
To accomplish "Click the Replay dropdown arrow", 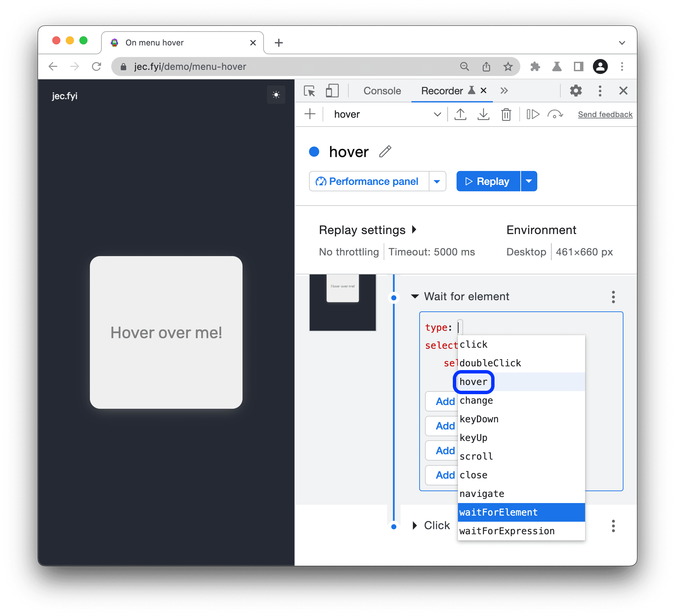I will (529, 181).
